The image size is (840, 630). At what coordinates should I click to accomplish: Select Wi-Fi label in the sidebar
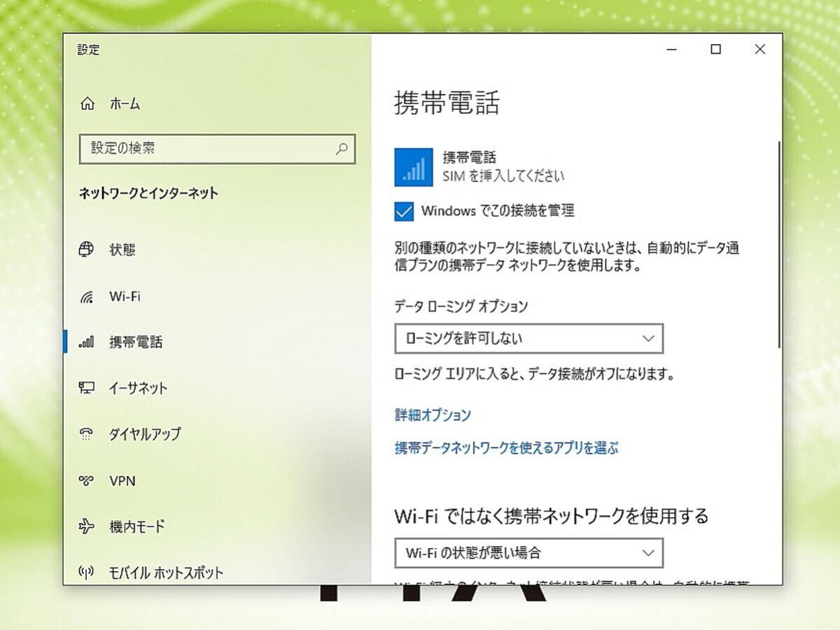(x=125, y=296)
